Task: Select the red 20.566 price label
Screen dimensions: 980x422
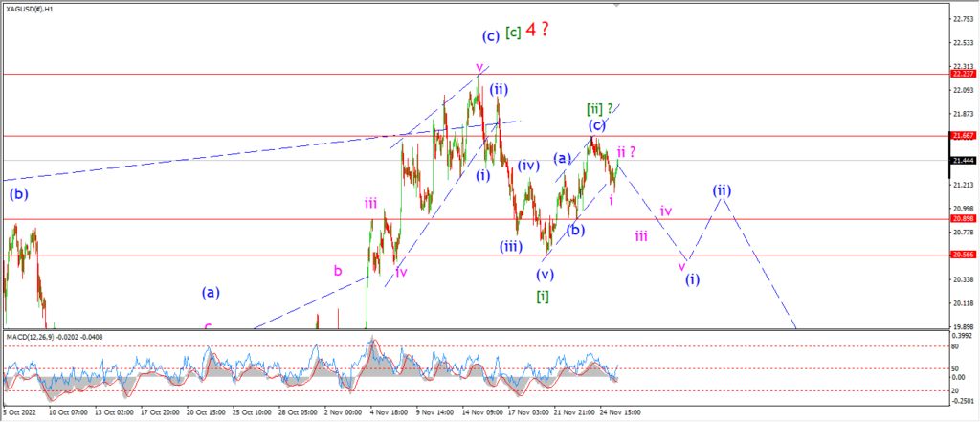Action: tap(961, 255)
